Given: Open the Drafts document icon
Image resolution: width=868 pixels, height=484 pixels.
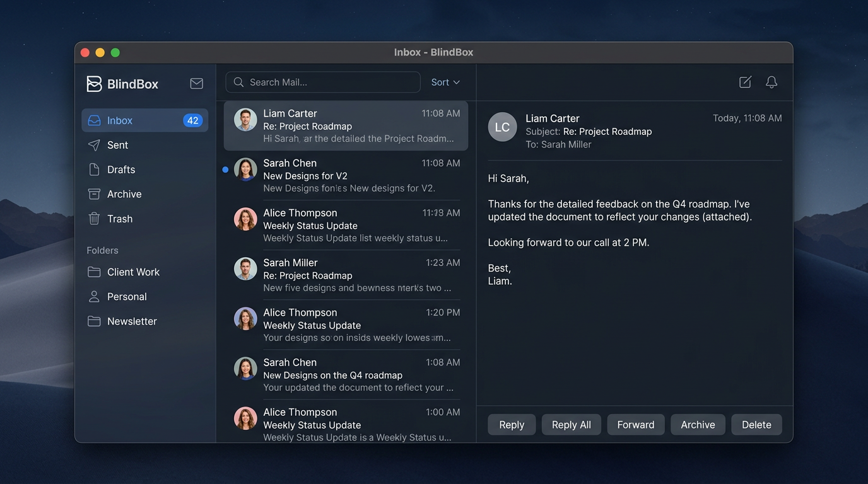Looking at the screenshot, I should tap(93, 169).
